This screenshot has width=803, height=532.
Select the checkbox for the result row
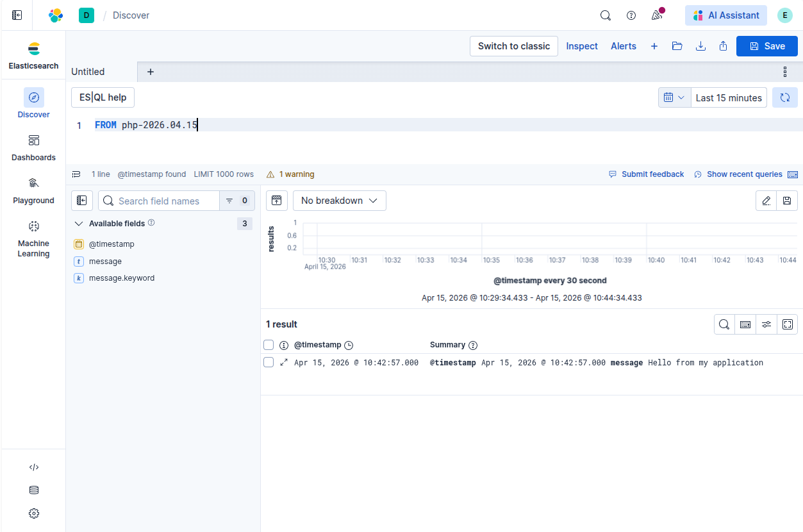[269, 362]
